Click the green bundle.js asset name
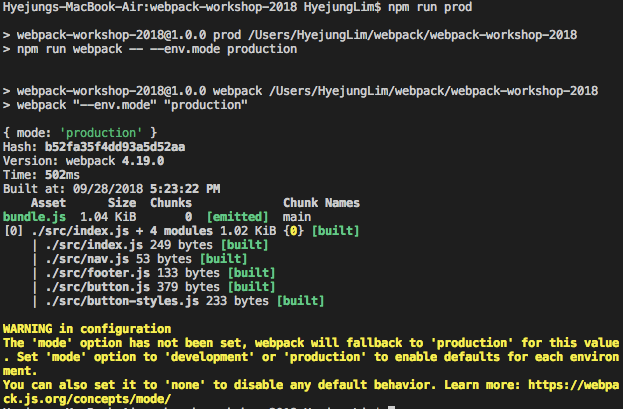Screen dimensions: 623x409 click(34, 217)
